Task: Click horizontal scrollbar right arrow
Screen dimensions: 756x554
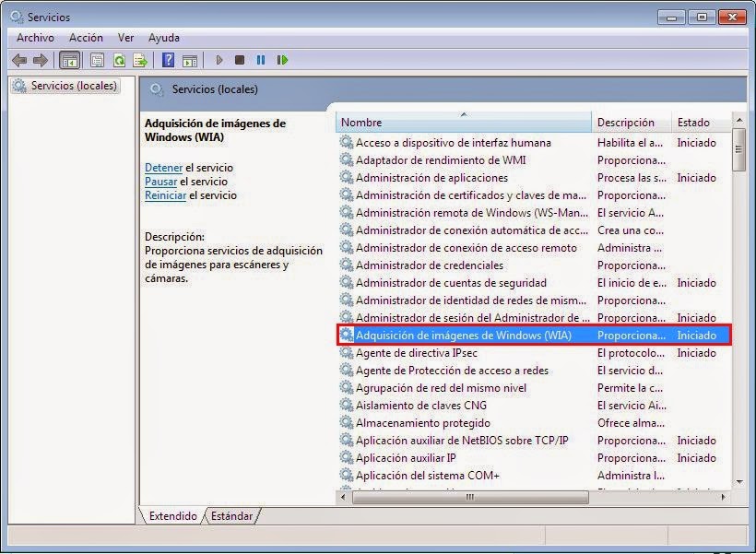Action: click(723, 497)
